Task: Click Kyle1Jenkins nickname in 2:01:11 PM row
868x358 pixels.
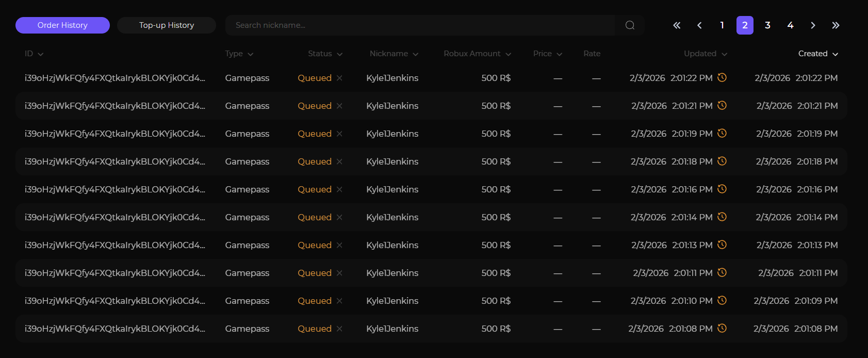Action: (392, 273)
